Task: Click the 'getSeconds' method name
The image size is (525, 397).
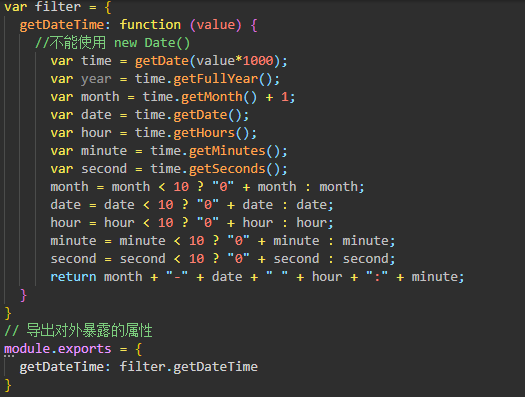Action: (x=227, y=169)
